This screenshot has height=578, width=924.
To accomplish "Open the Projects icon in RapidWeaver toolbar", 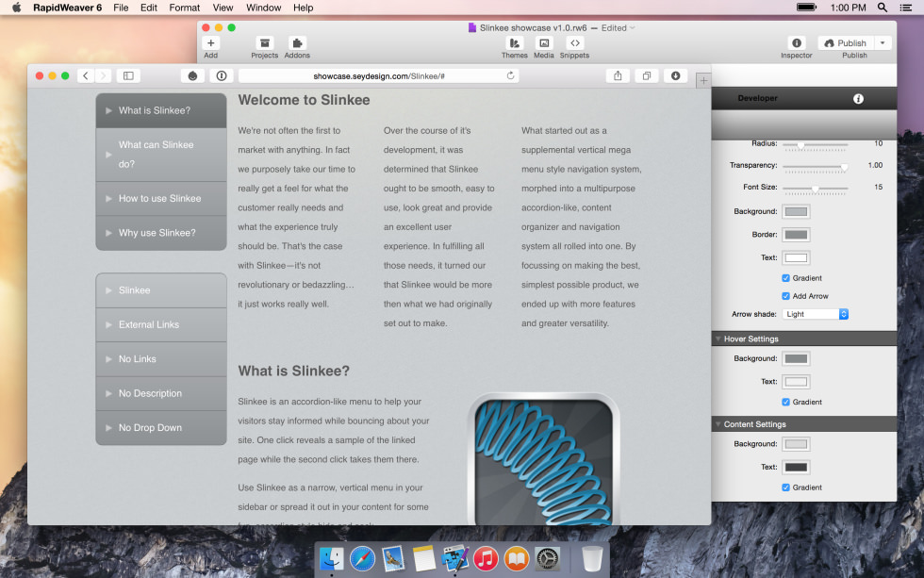I will click(265, 43).
